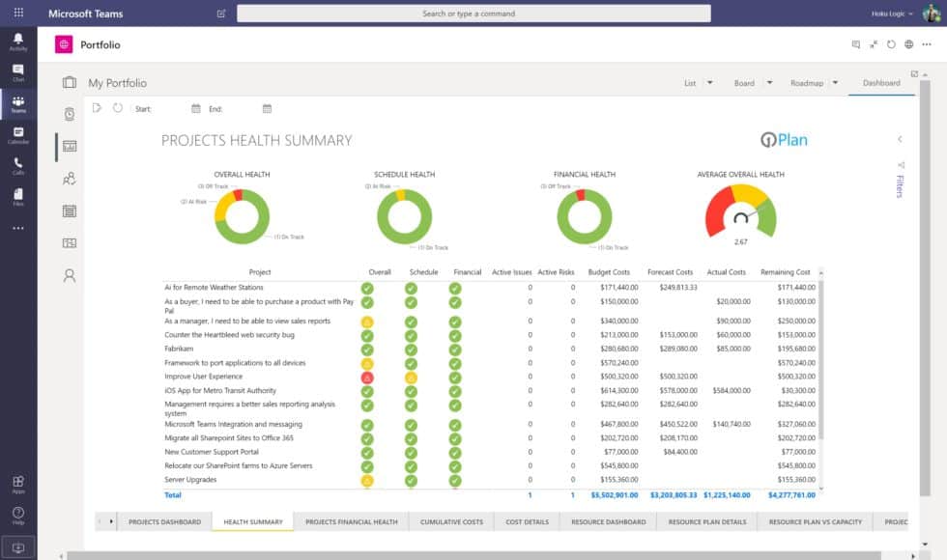The height and width of the screenshot is (560, 947).
Task: Open the Chat section in Teams sidebar
Action: (x=18, y=72)
